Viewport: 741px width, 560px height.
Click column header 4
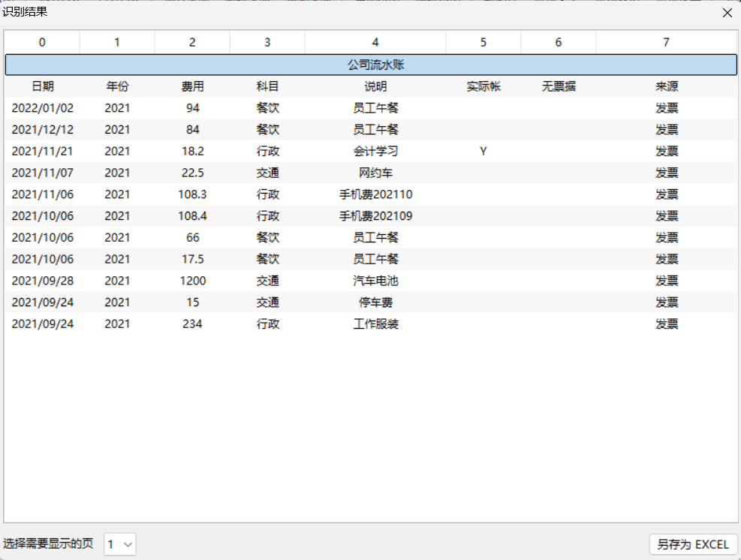click(x=375, y=42)
